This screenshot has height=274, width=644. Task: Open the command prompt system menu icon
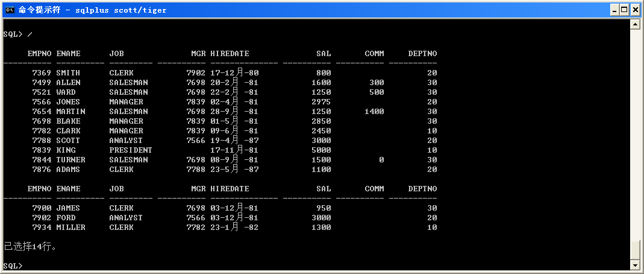point(10,10)
